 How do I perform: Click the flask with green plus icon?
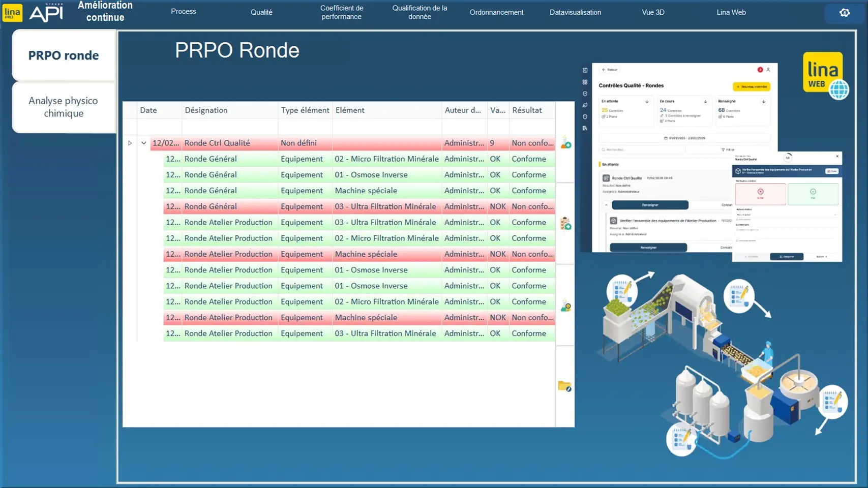(565, 143)
